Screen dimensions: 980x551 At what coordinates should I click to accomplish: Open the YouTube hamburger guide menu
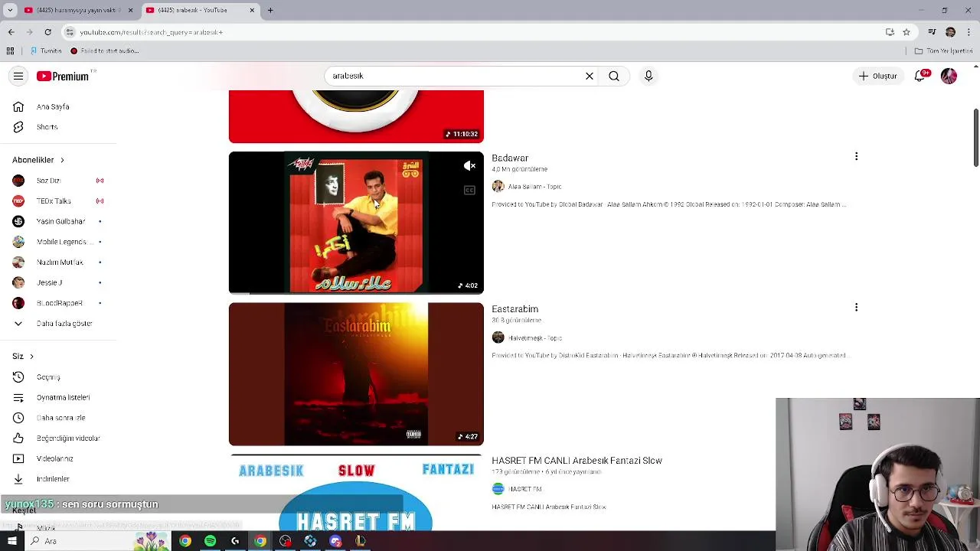pos(18,76)
